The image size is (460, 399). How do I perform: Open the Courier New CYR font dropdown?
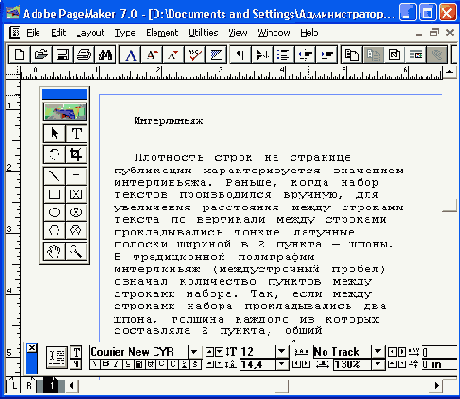point(194,352)
